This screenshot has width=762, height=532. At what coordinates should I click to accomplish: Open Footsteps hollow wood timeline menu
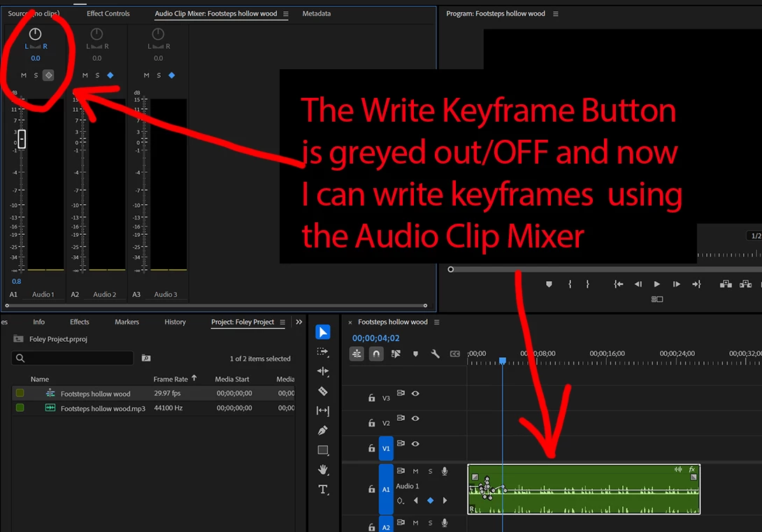(x=437, y=322)
